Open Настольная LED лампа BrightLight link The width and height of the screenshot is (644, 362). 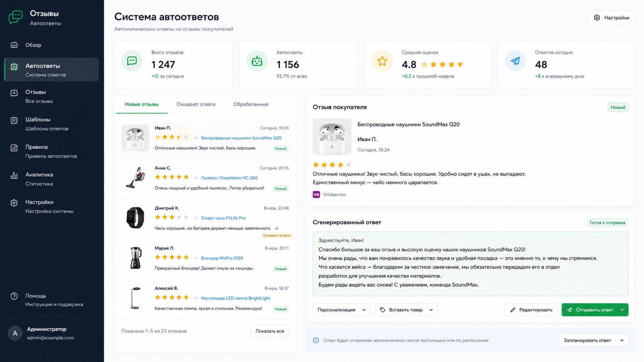[236, 298]
